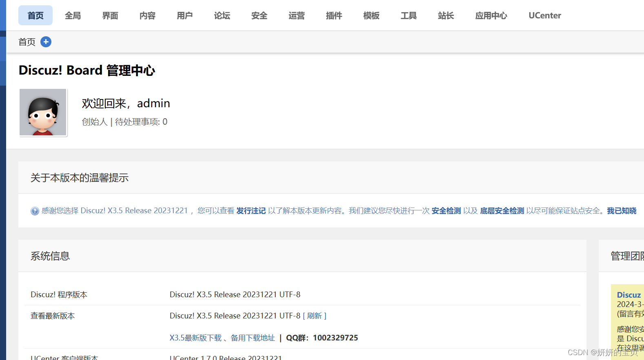Switch to the 全局 menu tab

[73, 15]
